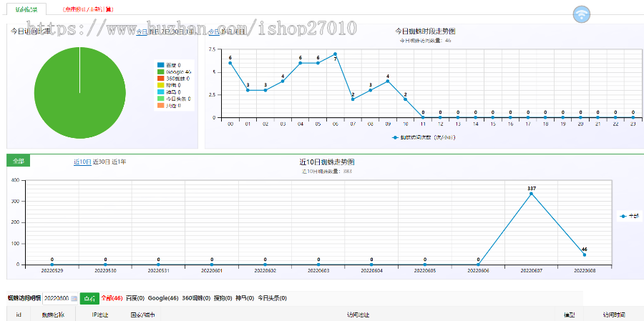Screen dimensions: 644x321
Task: Click the 337 data point on 20220607
Action: click(x=532, y=193)
